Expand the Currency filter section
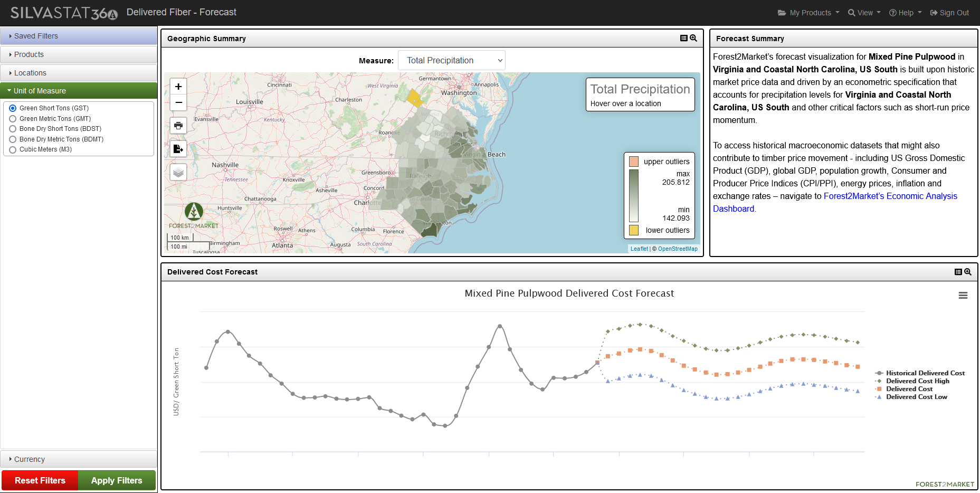980x493 pixels. (x=79, y=459)
